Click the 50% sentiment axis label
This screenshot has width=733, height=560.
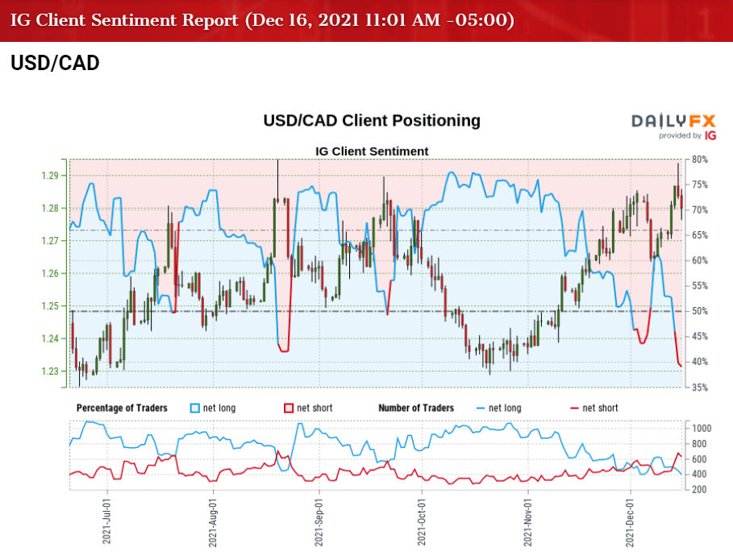pos(700,311)
